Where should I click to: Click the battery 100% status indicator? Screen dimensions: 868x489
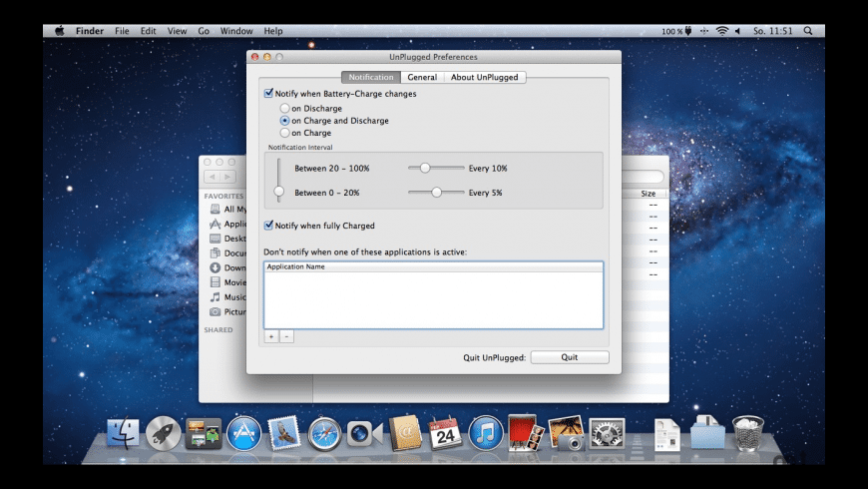point(677,31)
